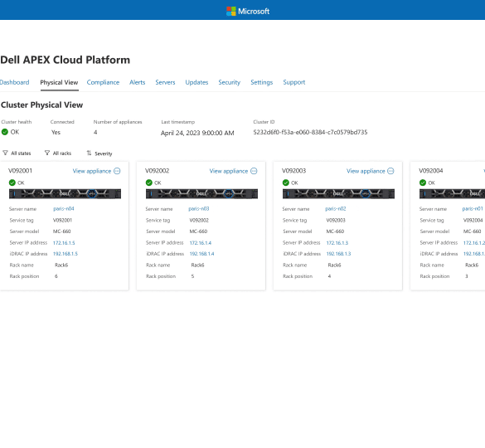Click server IP address 172.16.1.4
Image resolution: width=485 pixels, height=448 pixels.
(201, 243)
